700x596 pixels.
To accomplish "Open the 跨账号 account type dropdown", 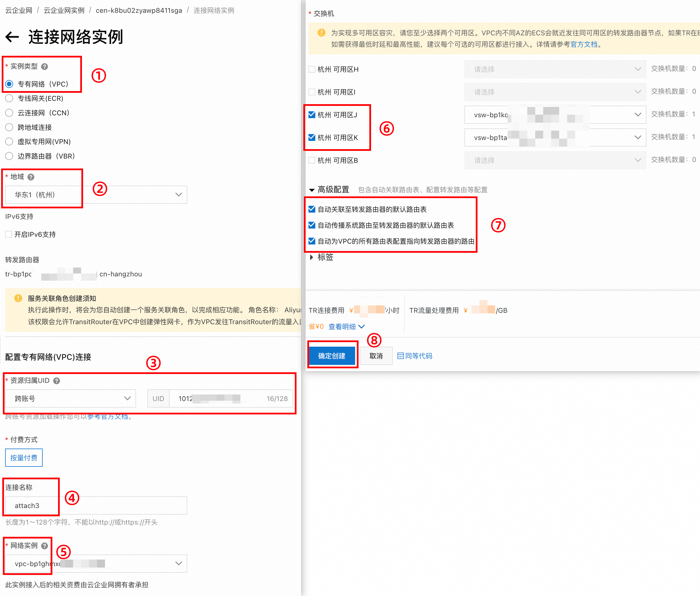I will pos(70,398).
